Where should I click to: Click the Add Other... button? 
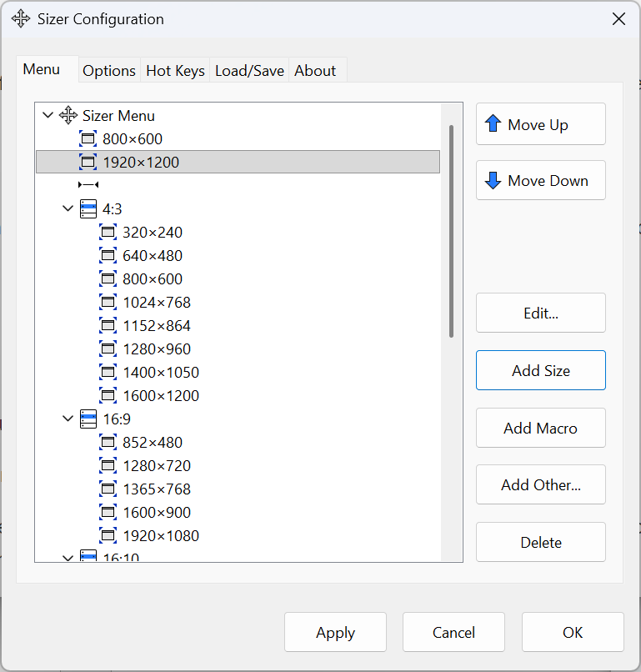(x=541, y=484)
